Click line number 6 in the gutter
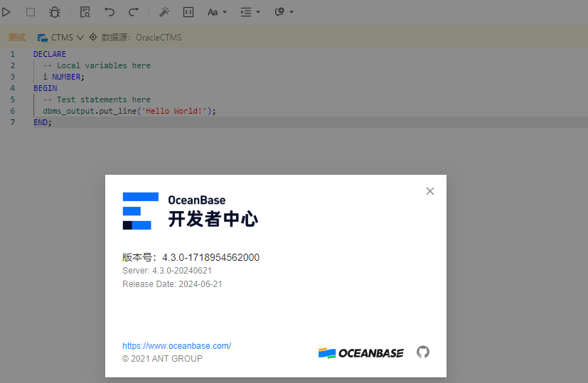 pos(13,111)
